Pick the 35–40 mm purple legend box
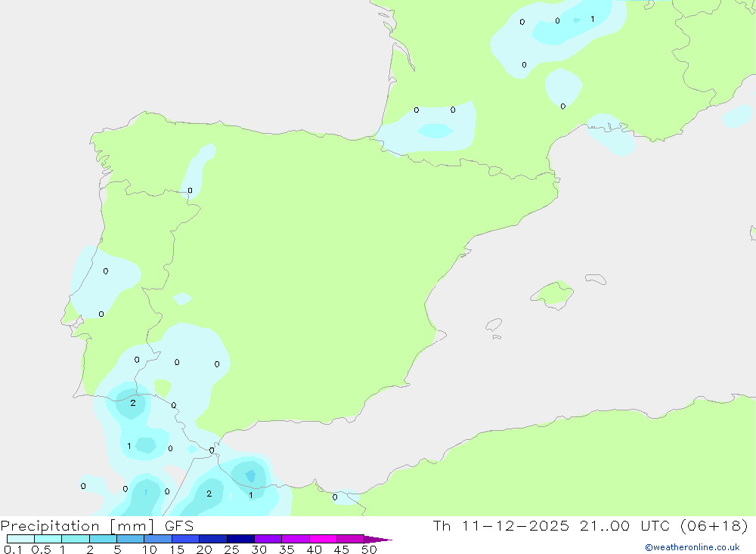The image size is (756, 554). (296, 539)
